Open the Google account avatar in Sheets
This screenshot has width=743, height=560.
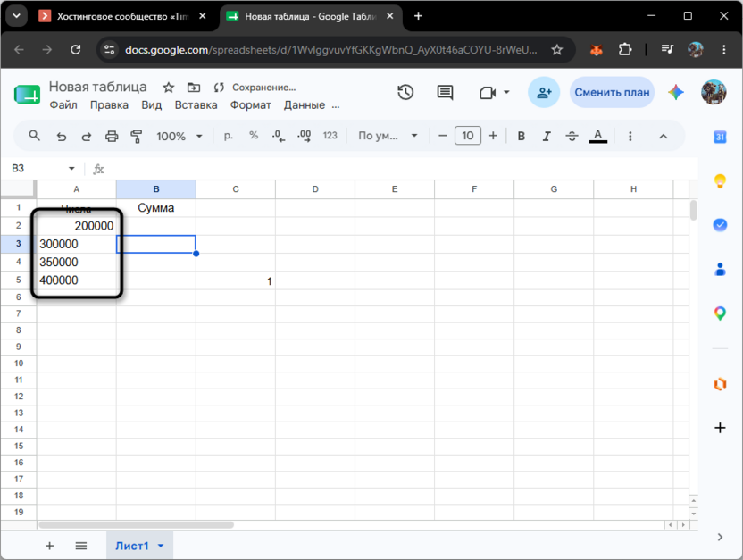coord(714,92)
